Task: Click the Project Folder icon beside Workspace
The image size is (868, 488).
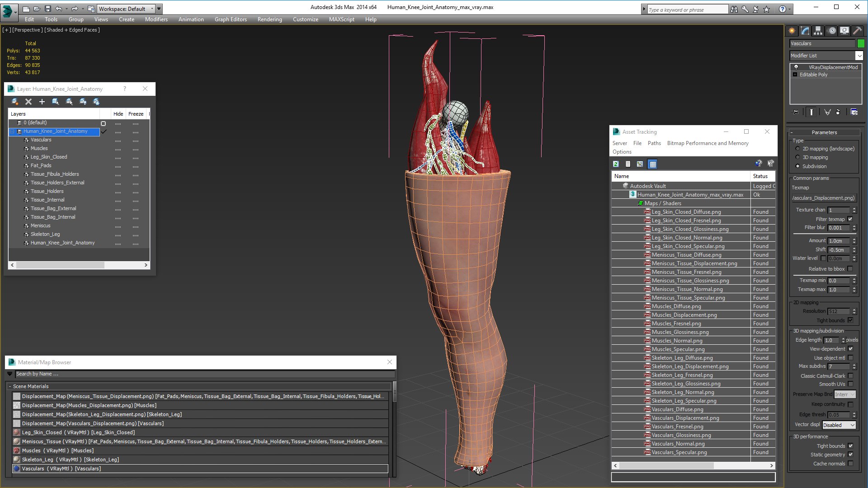Action: point(91,9)
